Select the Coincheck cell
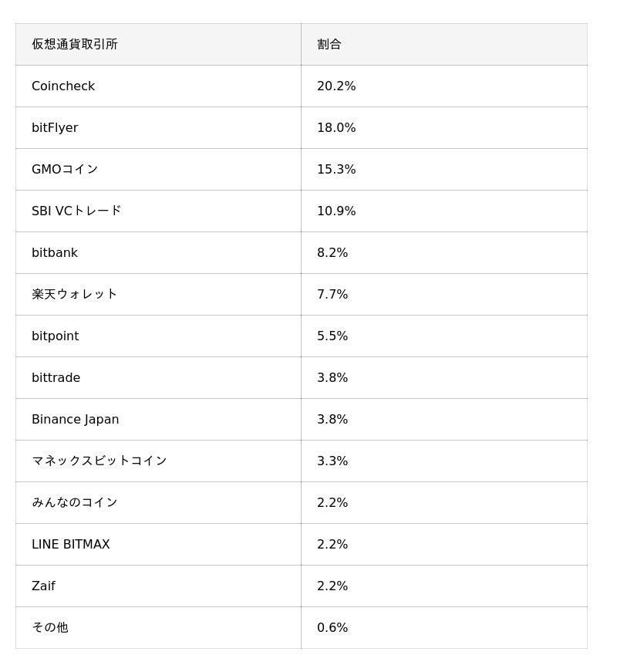The width and height of the screenshot is (617, 672). coord(63,86)
